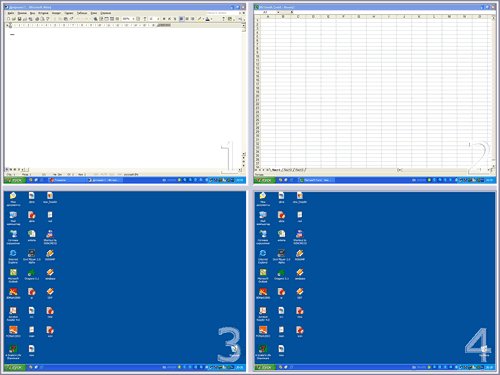
Task: Click the Save icon in Word toolbar
Action: [x=20, y=19]
